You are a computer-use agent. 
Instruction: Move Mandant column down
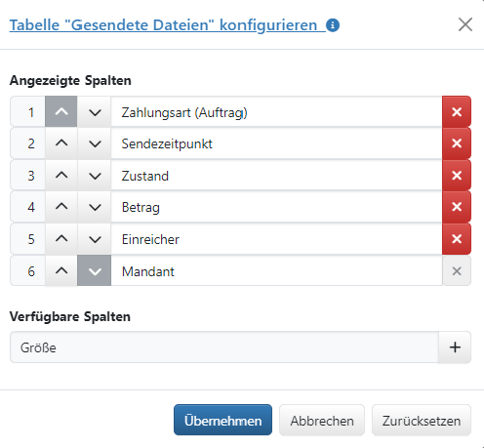(x=95, y=270)
